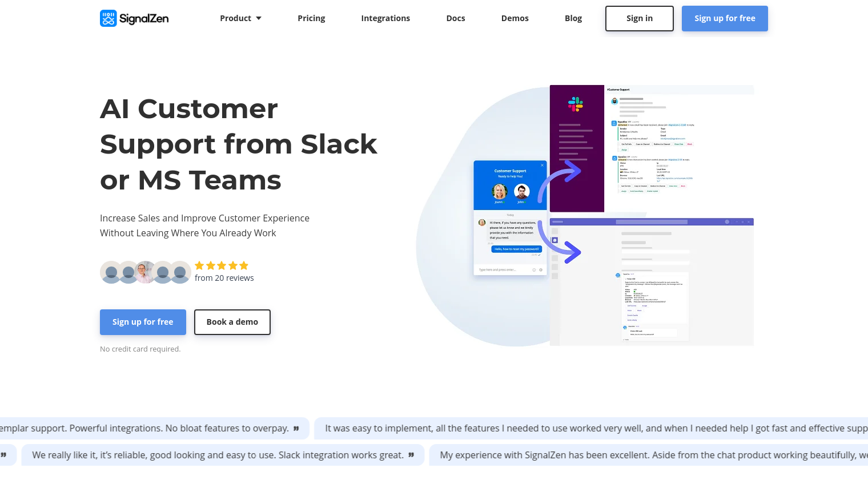Click the testimonial 'My experience with SignalZen'
The image size is (868, 488).
(649, 455)
